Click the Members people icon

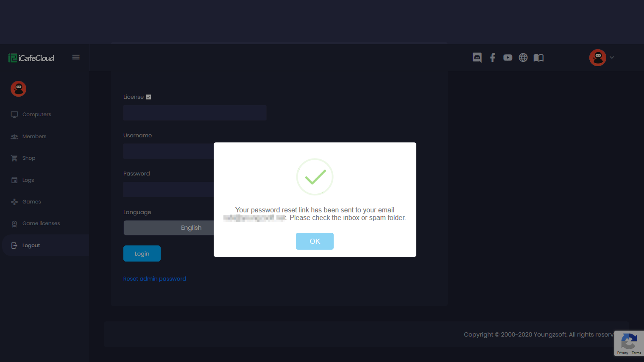[x=14, y=136]
